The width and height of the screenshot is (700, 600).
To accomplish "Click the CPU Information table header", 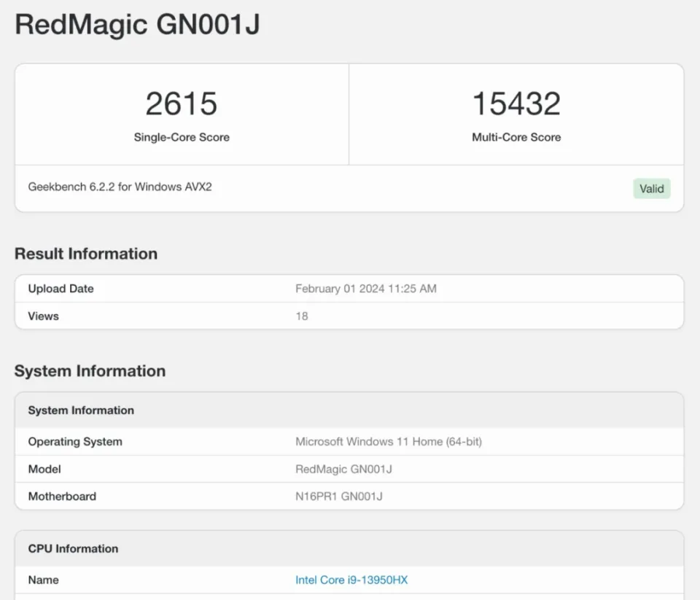I will 73,549.
